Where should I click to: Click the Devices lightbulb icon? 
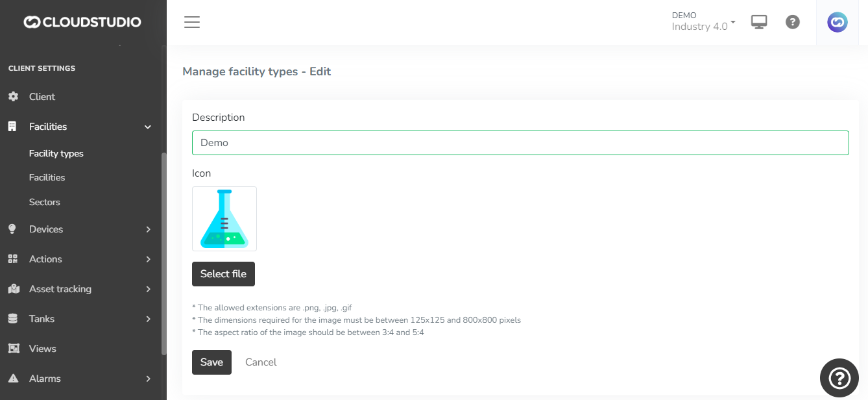(12, 229)
